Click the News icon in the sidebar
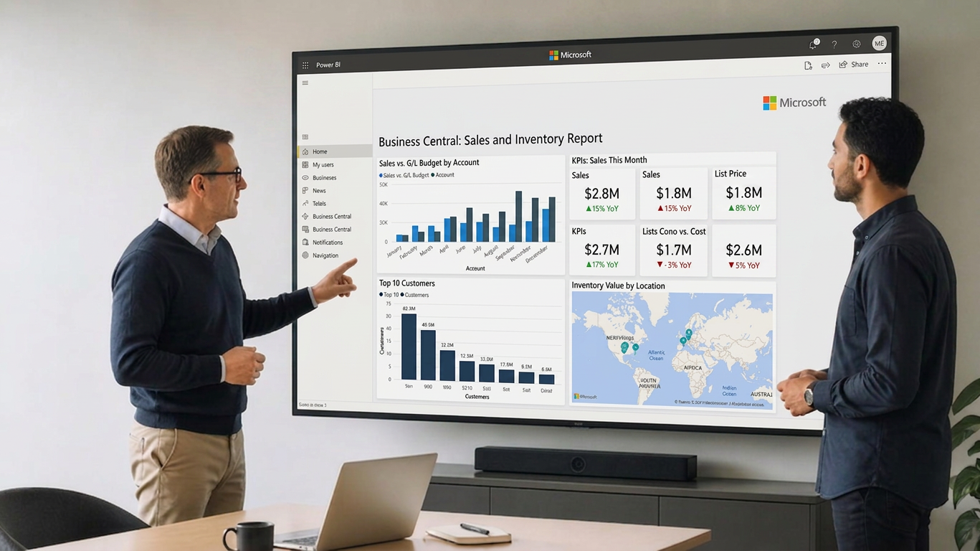This screenshot has height=551, width=980. pos(305,190)
